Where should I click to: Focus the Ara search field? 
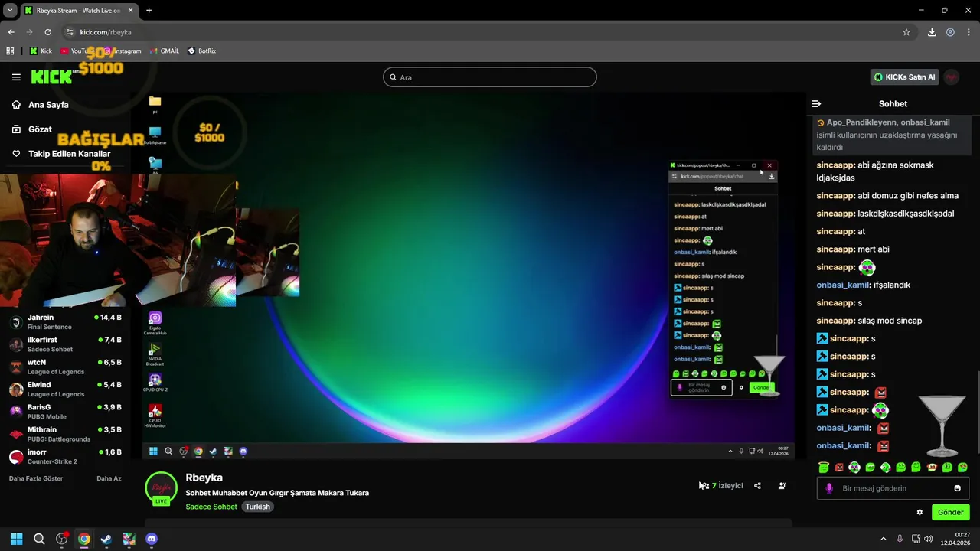(490, 77)
